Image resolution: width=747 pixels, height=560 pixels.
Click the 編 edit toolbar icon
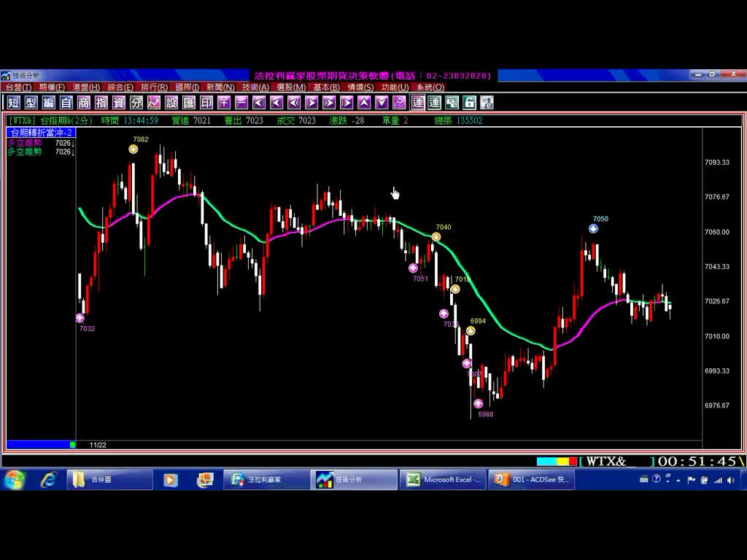click(x=49, y=102)
